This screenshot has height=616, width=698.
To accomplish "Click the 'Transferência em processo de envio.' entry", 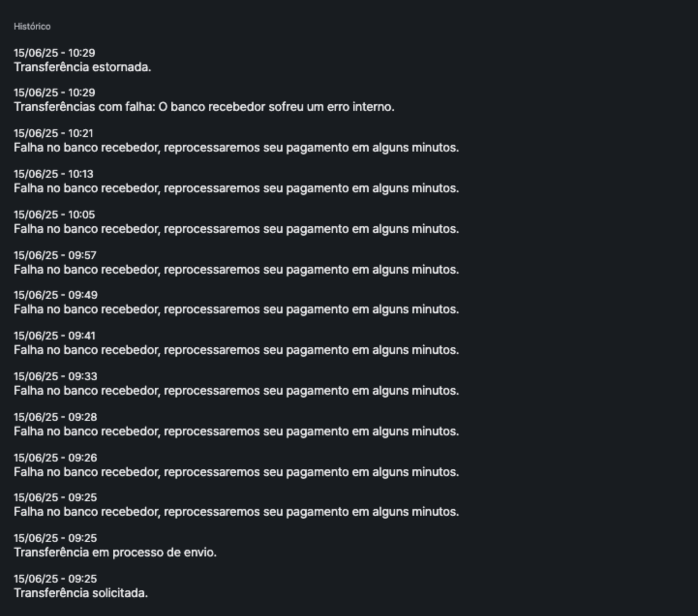I will [x=115, y=553].
